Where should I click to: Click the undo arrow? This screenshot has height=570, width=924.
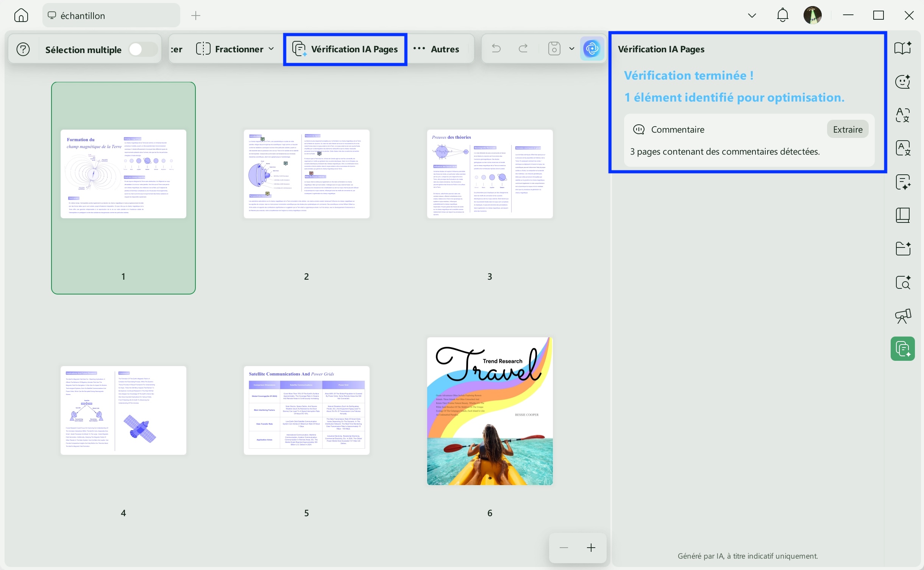(496, 49)
